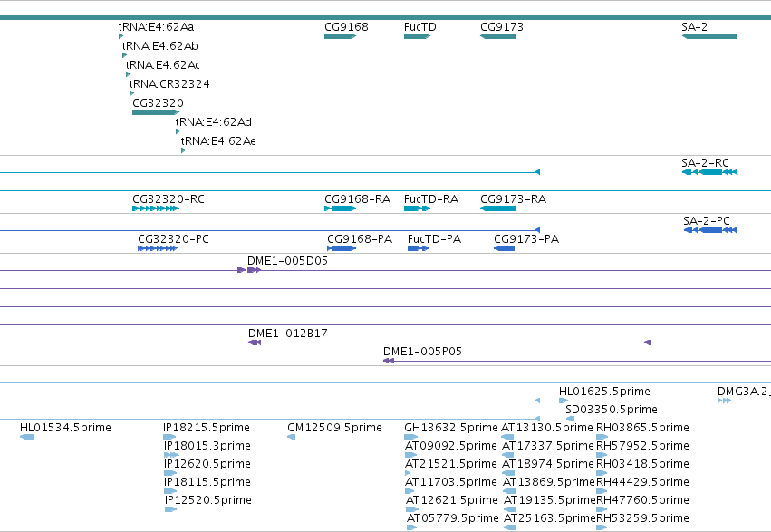This screenshot has width=771, height=532.
Task: Click the CG9173-RA transcript label
Action: 514,199
